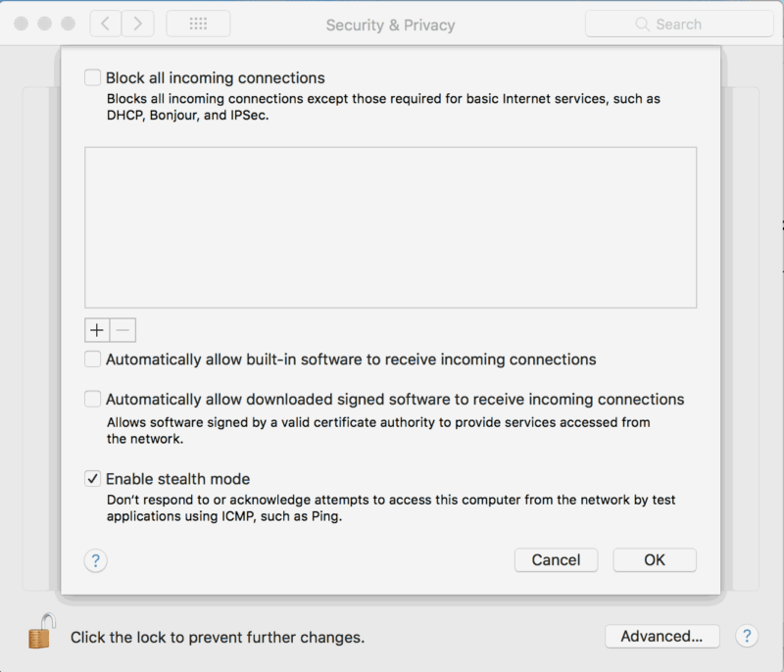Focus the Search field in the toolbar
Viewport: 784px width, 672px height.
(x=679, y=24)
